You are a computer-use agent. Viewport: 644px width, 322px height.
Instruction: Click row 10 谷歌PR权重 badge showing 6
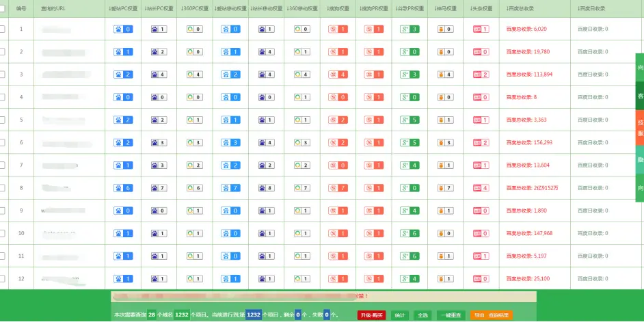point(410,233)
